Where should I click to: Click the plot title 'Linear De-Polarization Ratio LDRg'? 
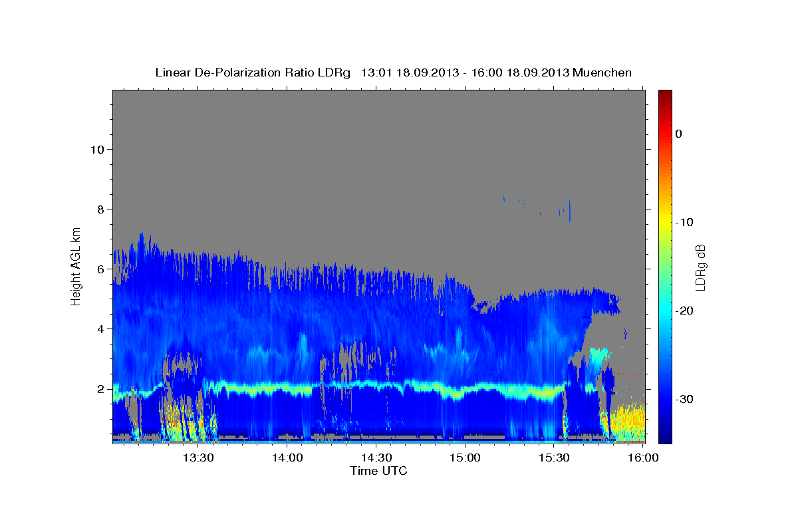coord(253,72)
